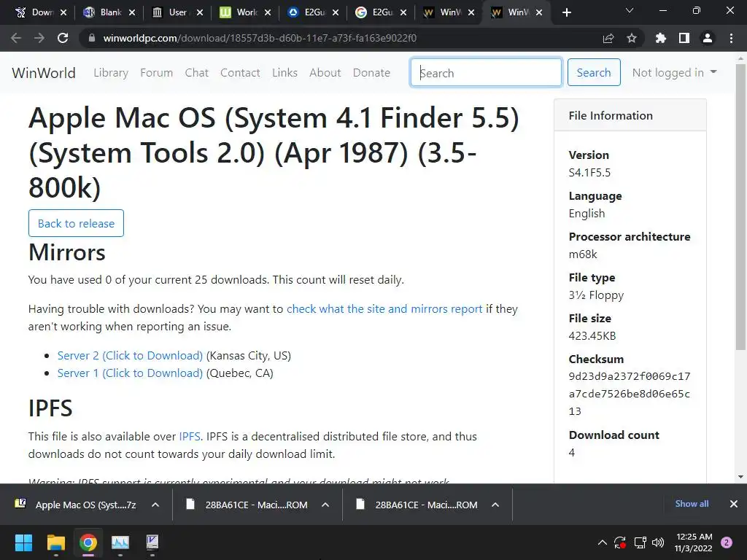The width and height of the screenshot is (747, 560).
Task: Open the Chat nav item
Action: click(x=197, y=73)
